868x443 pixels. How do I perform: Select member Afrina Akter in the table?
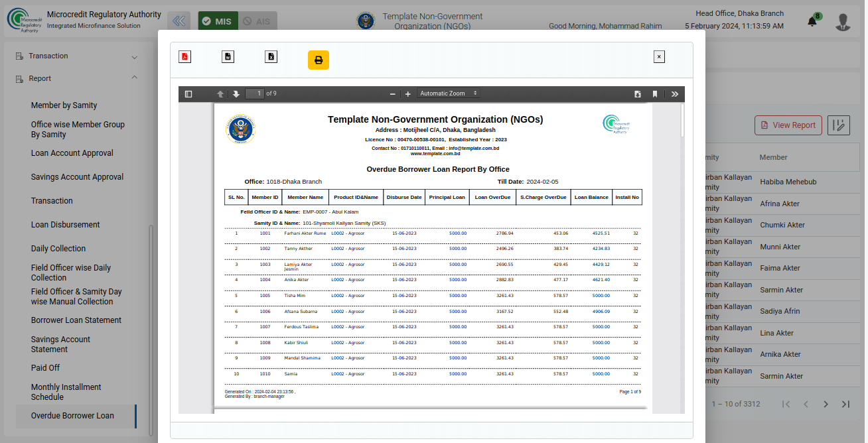[780, 204]
